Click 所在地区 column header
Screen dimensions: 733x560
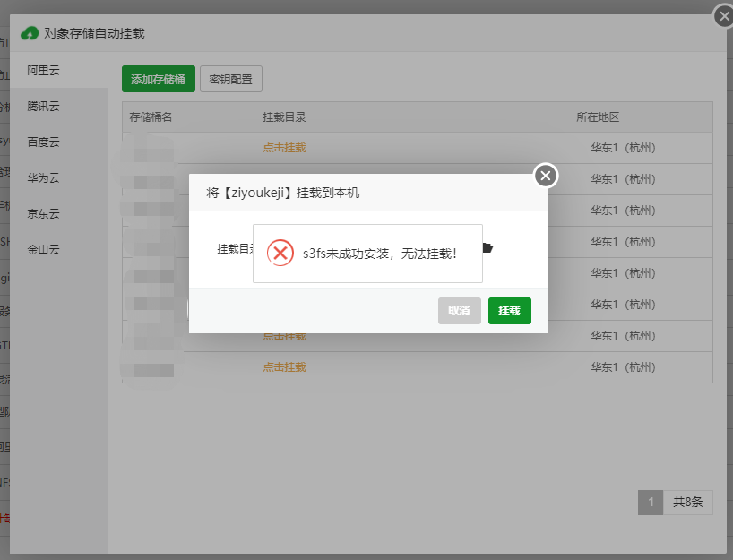598,116
